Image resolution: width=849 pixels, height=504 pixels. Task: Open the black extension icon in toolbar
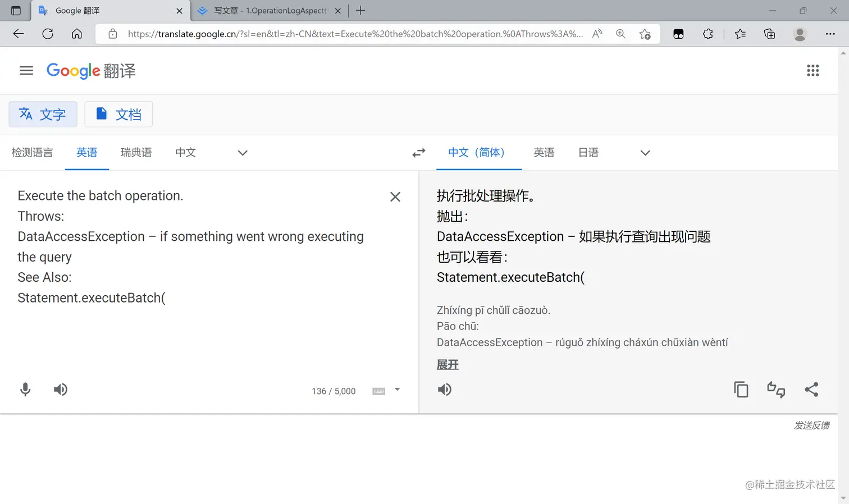[x=678, y=34]
